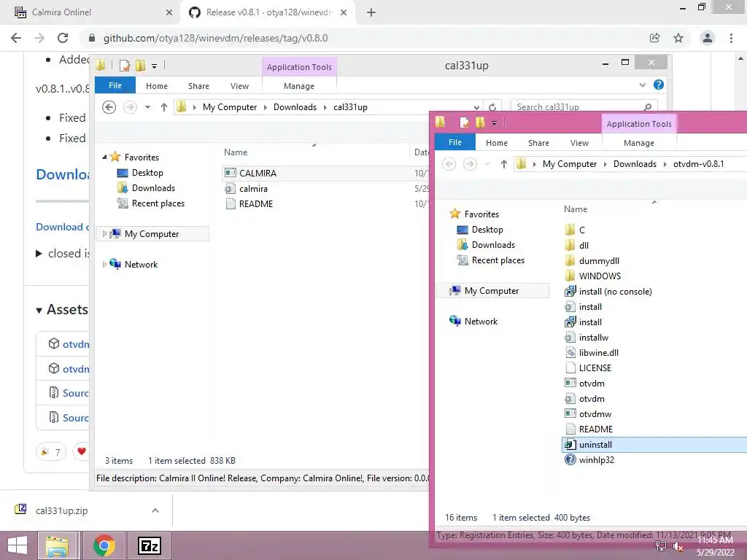Open the View ribbon tab in otvdm window
The height and width of the screenshot is (560, 747).
[x=579, y=143]
